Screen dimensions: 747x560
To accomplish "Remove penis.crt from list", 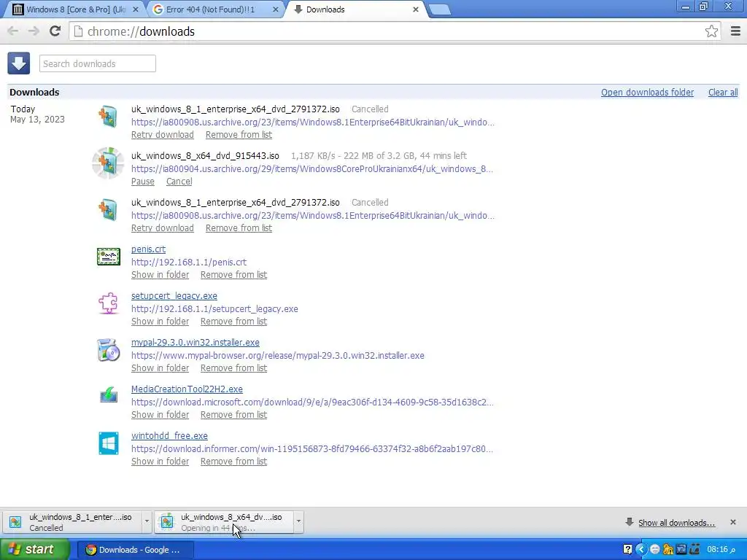I will tap(233, 275).
